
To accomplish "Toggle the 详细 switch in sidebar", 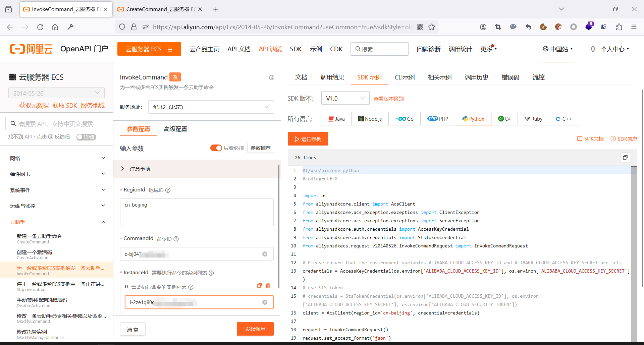I will click(86, 137).
